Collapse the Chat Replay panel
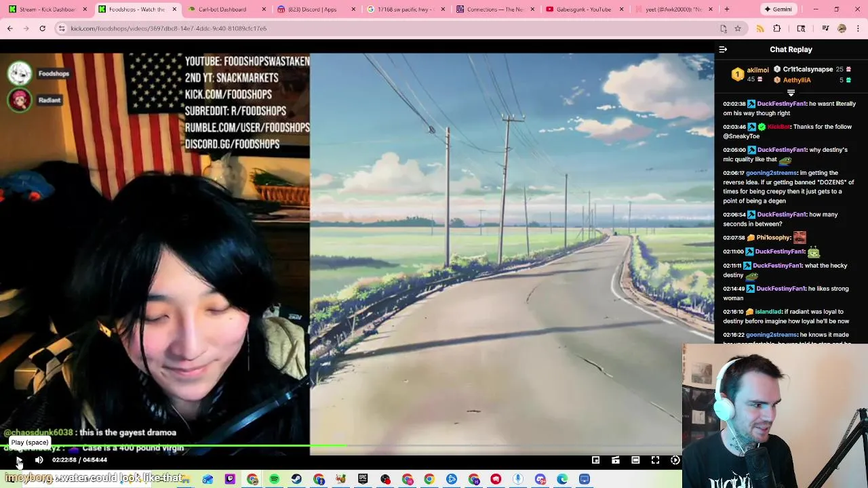The width and height of the screenshot is (868, 488). [x=723, y=49]
